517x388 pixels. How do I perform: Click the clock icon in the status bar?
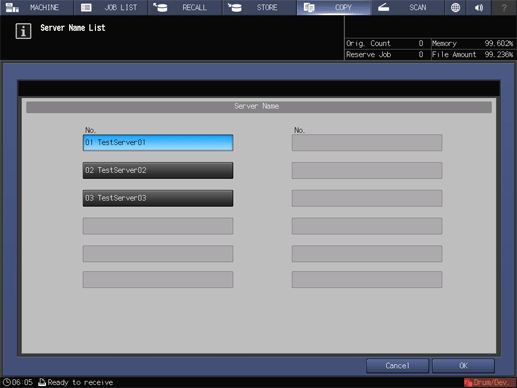pyautogui.click(x=7, y=382)
